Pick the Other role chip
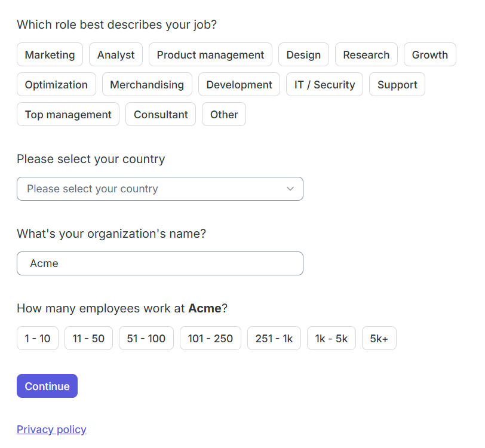485x448 pixels. 224,114
